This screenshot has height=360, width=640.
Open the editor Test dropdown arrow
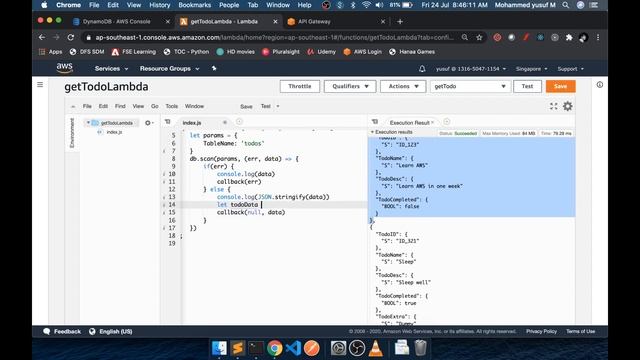point(278,106)
